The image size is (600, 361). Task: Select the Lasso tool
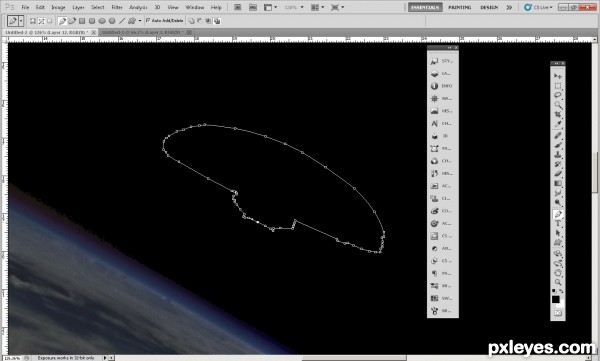tap(558, 95)
